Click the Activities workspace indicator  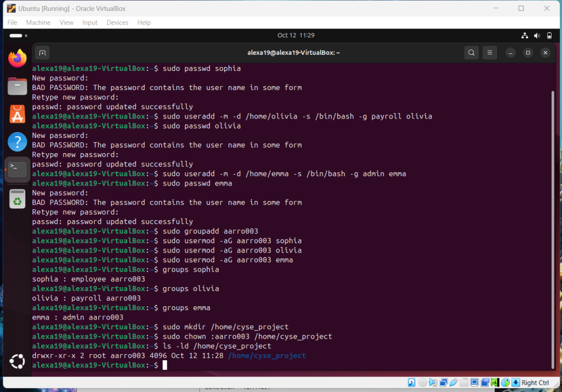(x=16, y=36)
